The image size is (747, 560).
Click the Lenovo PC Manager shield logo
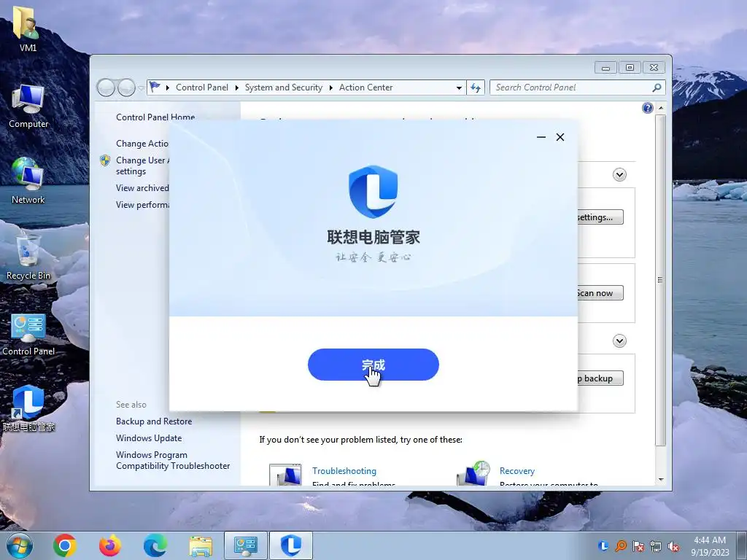[x=373, y=192]
